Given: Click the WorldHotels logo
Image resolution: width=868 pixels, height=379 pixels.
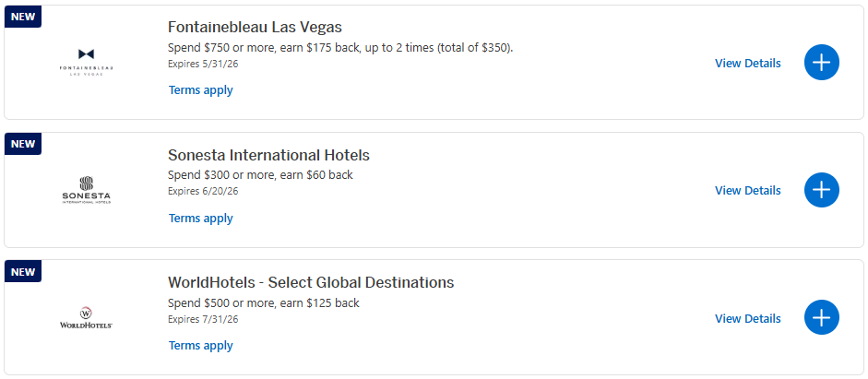Looking at the screenshot, I should coord(86,318).
